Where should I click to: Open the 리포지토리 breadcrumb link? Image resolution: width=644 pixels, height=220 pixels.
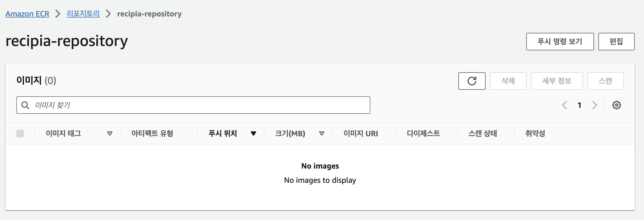(x=82, y=14)
